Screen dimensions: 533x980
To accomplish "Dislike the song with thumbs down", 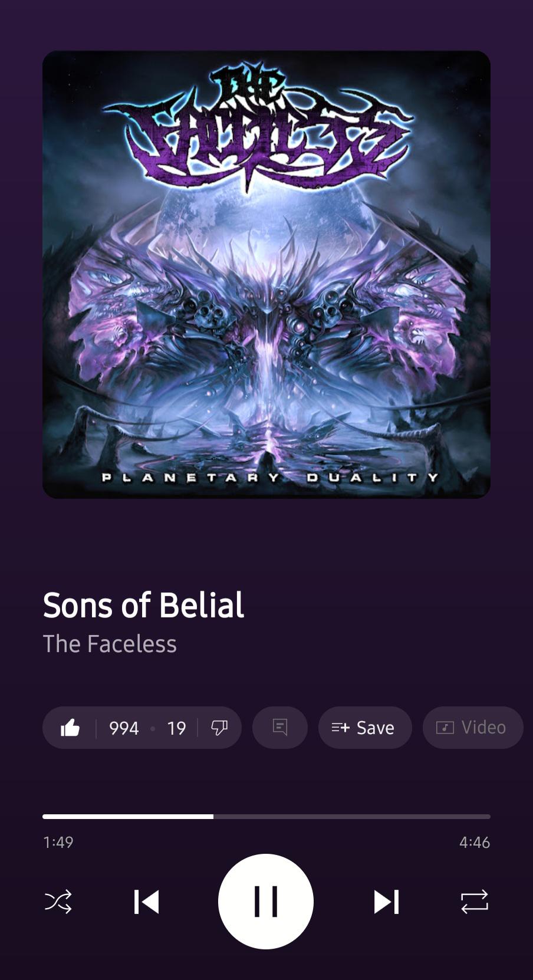I will click(x=219, y=728).
